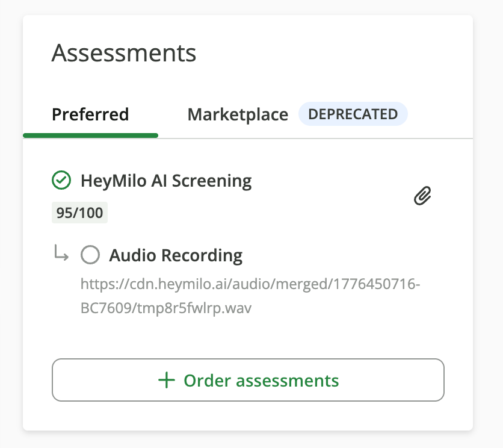503x448 pixels.
Task: Click the Order assessments green text label
Action: click(261, 381)
